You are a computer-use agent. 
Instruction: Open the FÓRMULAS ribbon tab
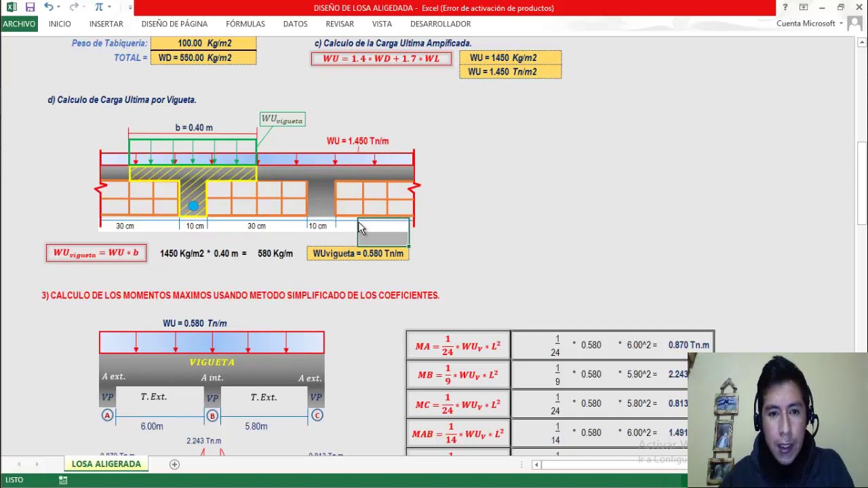(x=245, y=24)
